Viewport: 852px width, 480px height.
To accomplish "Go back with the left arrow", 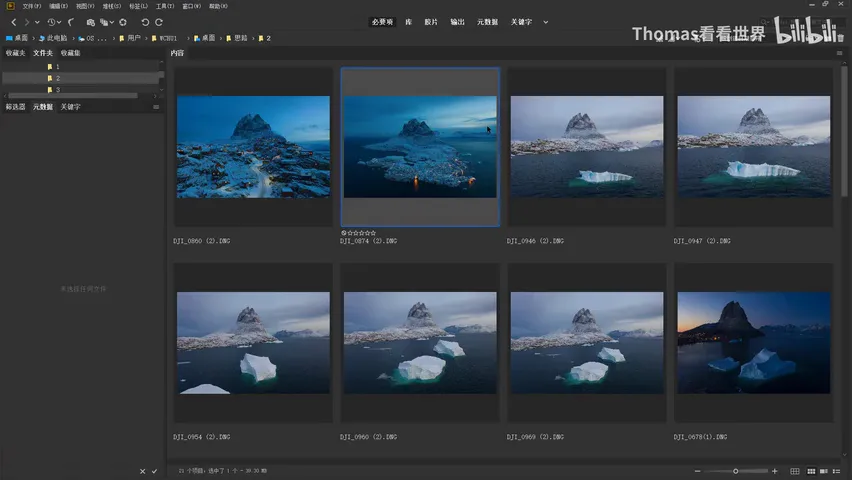I will click(x=14, y=22).
